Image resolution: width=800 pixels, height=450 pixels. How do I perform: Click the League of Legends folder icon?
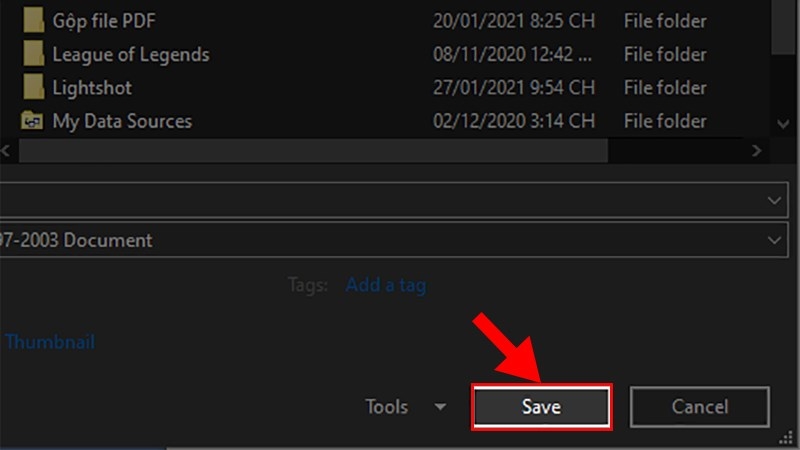[33, 54]
